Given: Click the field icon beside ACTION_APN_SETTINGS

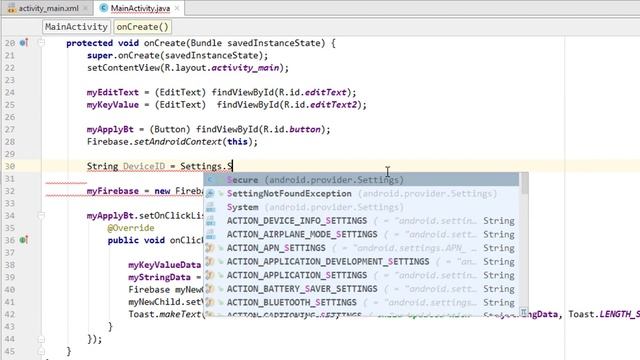Looking at the screenshot, I should tap(211, 248).
